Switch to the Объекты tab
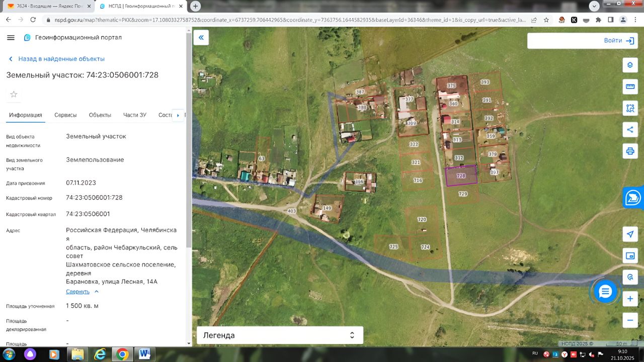Viewport: 644px width, 362px height. click(100, 115)
